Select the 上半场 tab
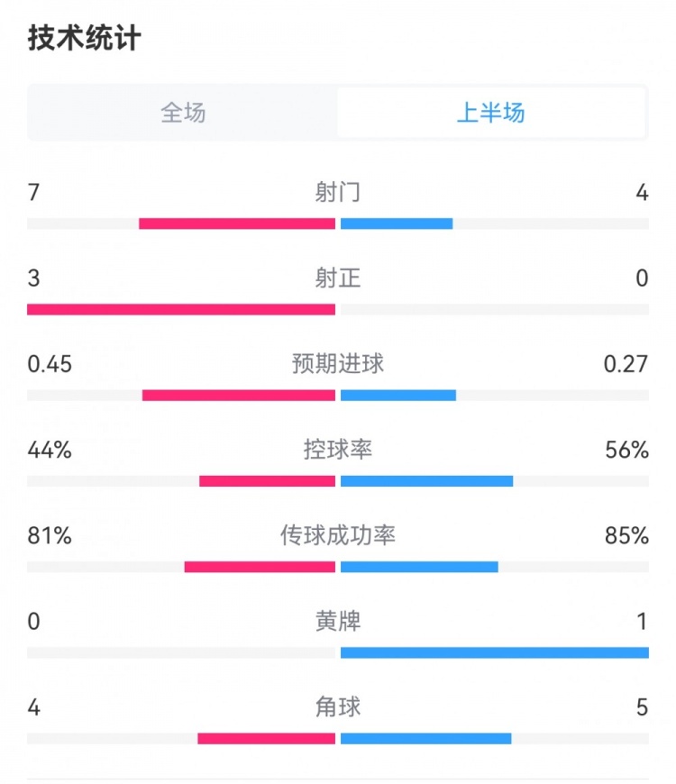676x784 pixels. (x=491, y=113)
